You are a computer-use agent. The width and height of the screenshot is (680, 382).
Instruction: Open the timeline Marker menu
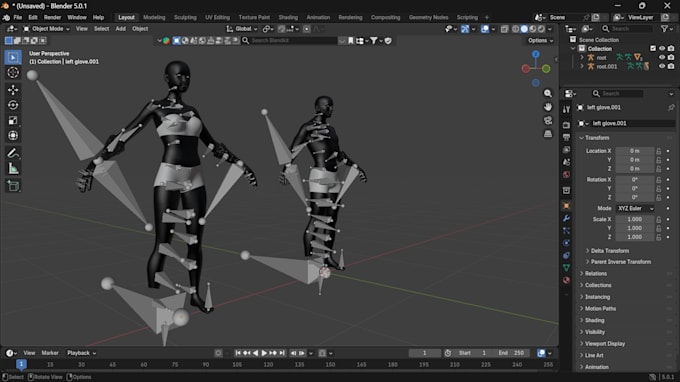[50, 353]
